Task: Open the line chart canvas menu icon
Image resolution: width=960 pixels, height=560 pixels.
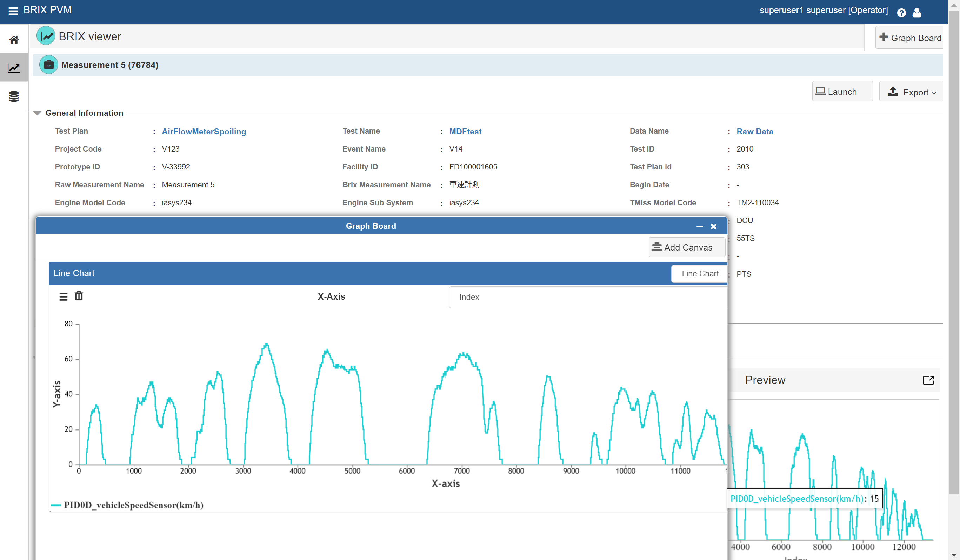Action: pos(64,296)
